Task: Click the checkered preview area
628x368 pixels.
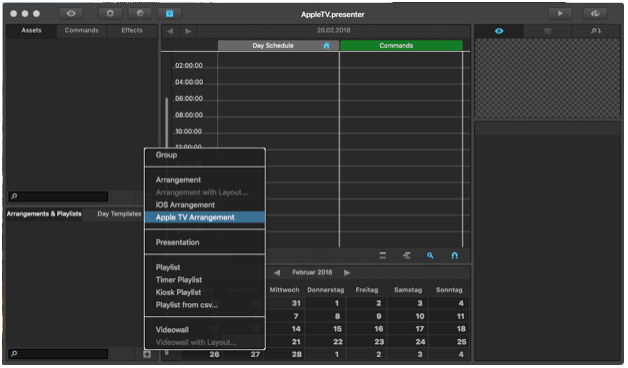Action: point(547,78)
